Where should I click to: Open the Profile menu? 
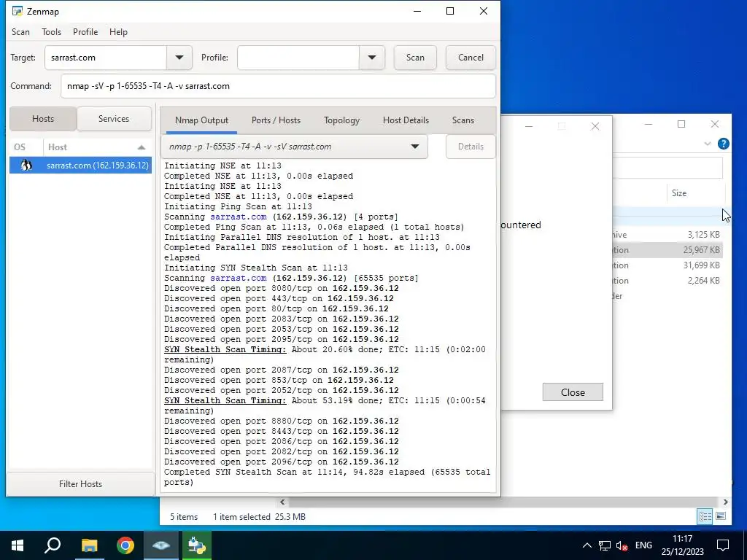point(85,32)
